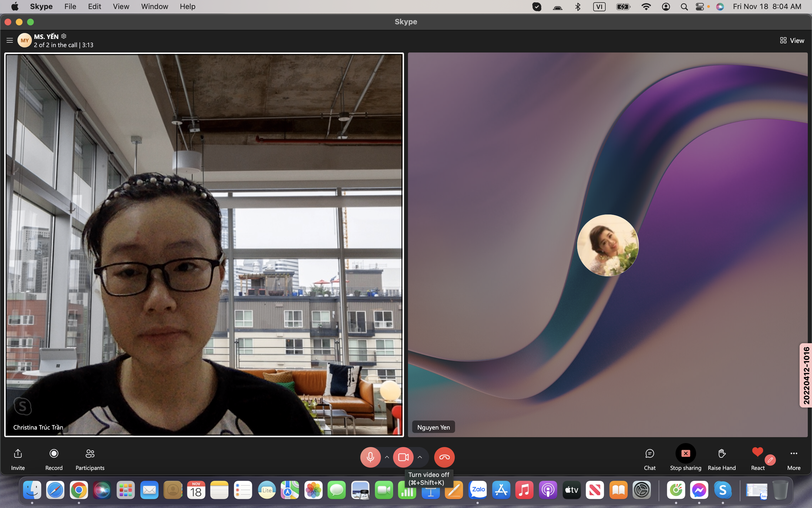
Task: Open the Trash in the Dock
Action: click(780, 491)
